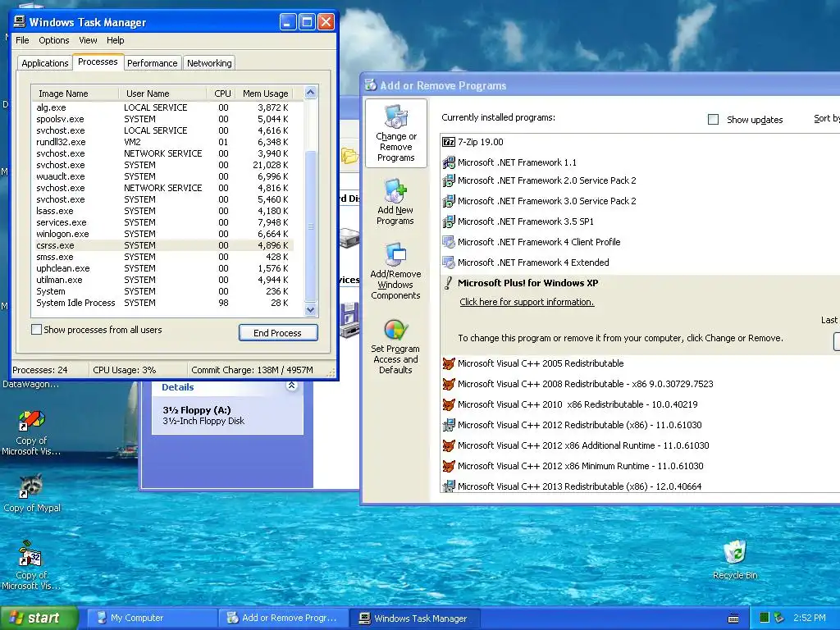Select the winlogon.exe process row

[x=163, y=234]
